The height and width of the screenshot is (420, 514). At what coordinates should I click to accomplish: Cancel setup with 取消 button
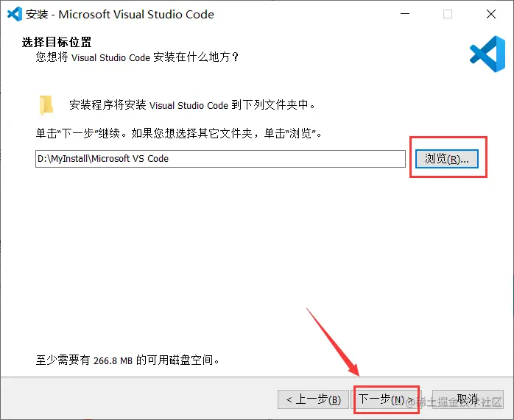pyautogui.click(x=468, y=399)
